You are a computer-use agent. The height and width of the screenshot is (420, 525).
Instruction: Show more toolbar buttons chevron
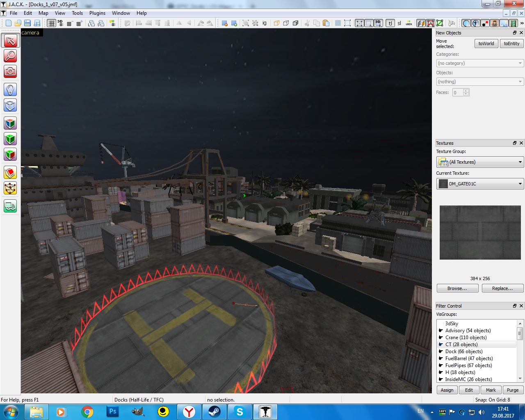pyautogui.click(x=522, y=23)
